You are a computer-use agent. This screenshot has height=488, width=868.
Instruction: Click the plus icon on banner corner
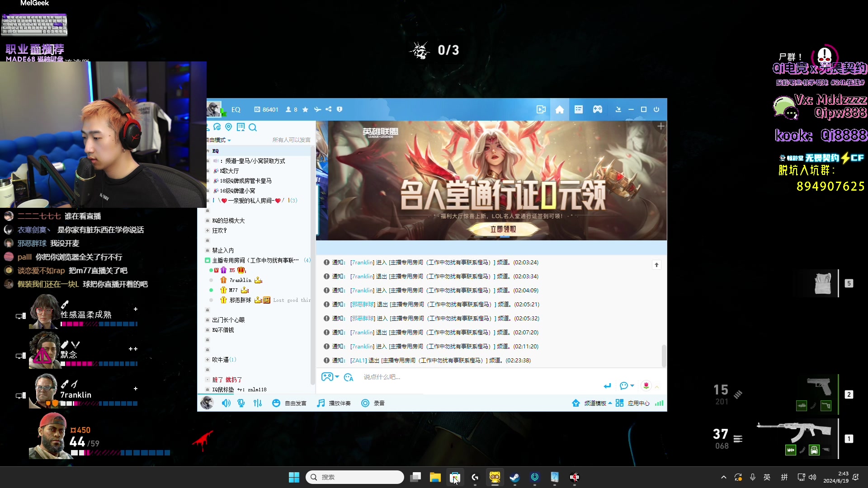click(660, 126)
